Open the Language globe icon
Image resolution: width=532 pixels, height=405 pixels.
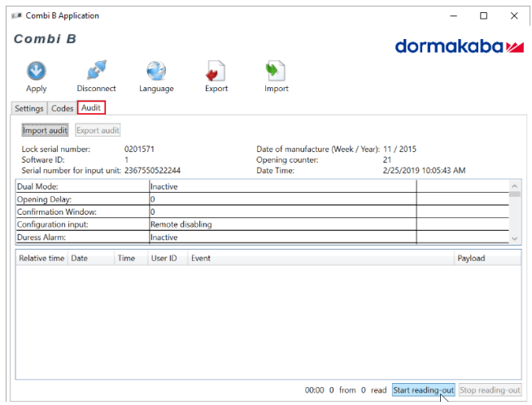coord(156,71)
